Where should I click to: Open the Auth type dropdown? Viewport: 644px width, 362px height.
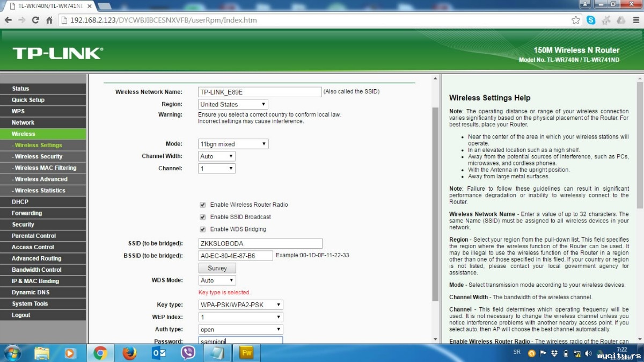point(240,330)
